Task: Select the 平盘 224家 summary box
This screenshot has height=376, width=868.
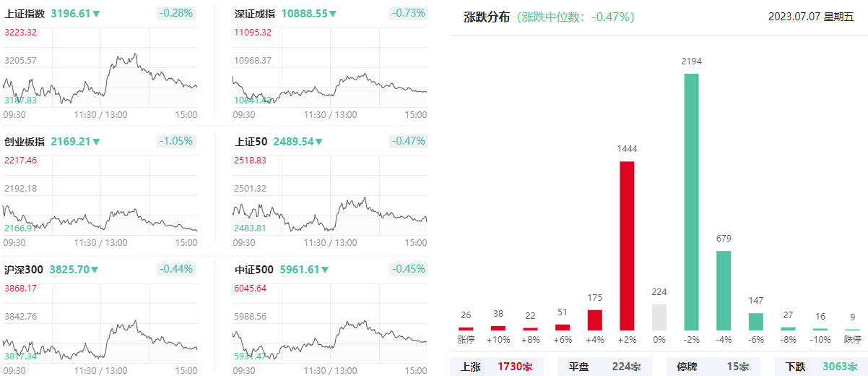Action: 605,367
